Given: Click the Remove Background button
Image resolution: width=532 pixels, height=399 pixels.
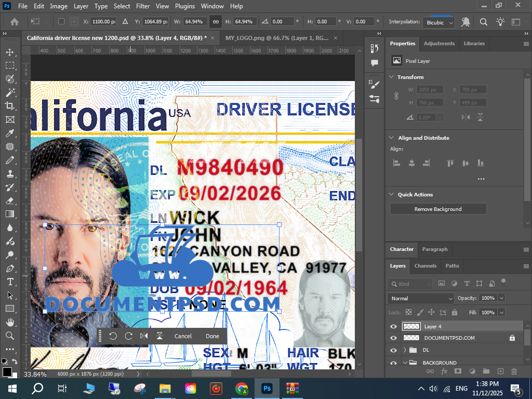Looking at the screenshot, I should click(438, 209).
